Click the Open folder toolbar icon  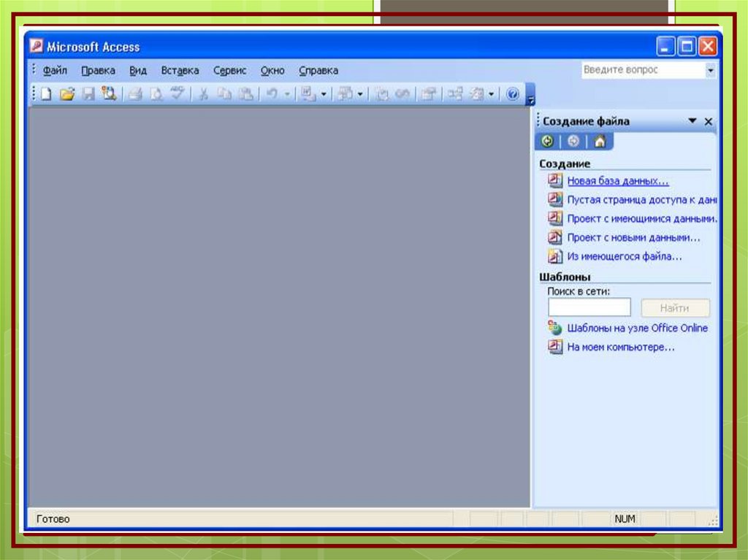click(x=67, y=94)
